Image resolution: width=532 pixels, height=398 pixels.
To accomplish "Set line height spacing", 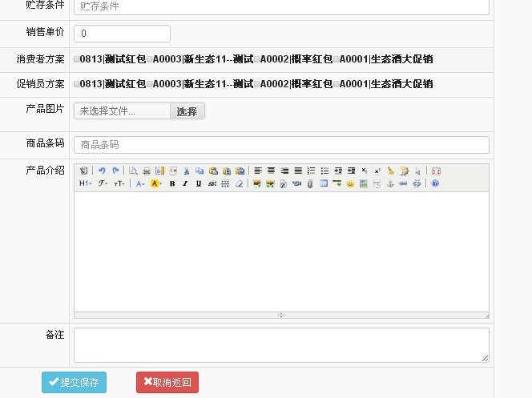I will 225,183.
